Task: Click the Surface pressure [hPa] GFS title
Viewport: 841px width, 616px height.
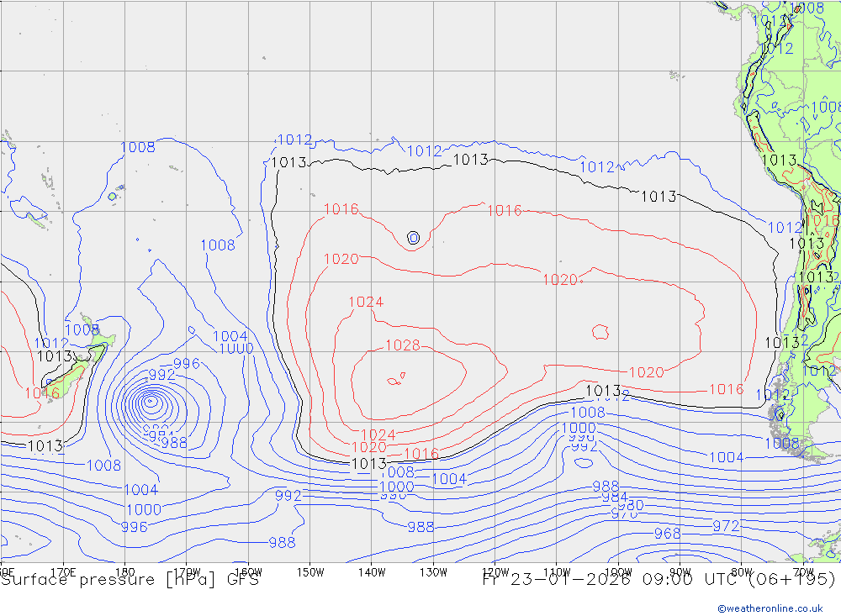Action: pos(130,579)
